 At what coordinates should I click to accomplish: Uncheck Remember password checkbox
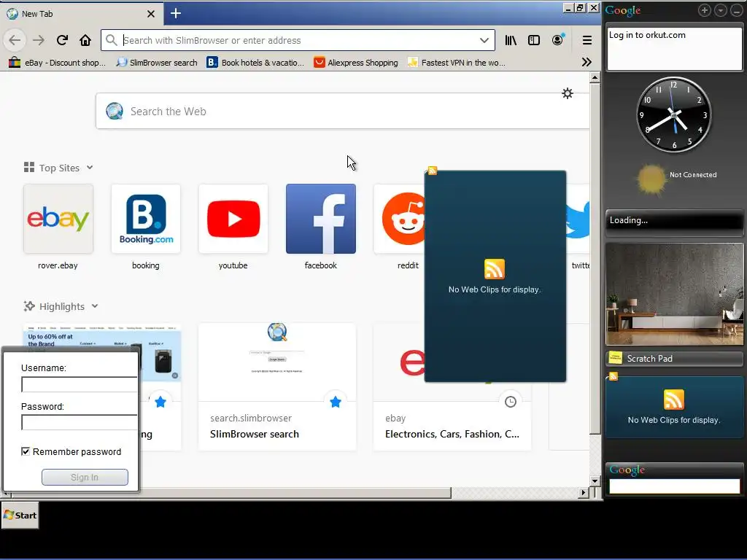pyautogui.click(x=26, y=451)
